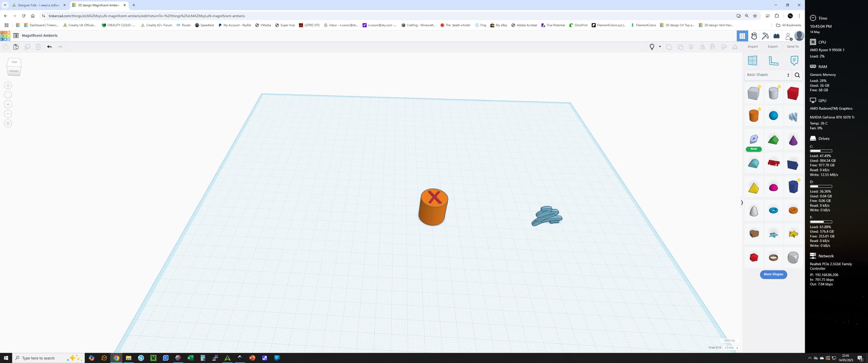Click the Duplicate and repeat icon
Viewport: 868px width, 363px height.
(27, 47)
